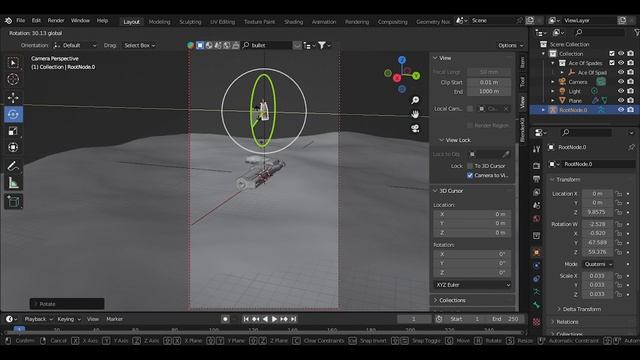
Task: Open the Object properties orange square tab
Action: coord(536,252)
